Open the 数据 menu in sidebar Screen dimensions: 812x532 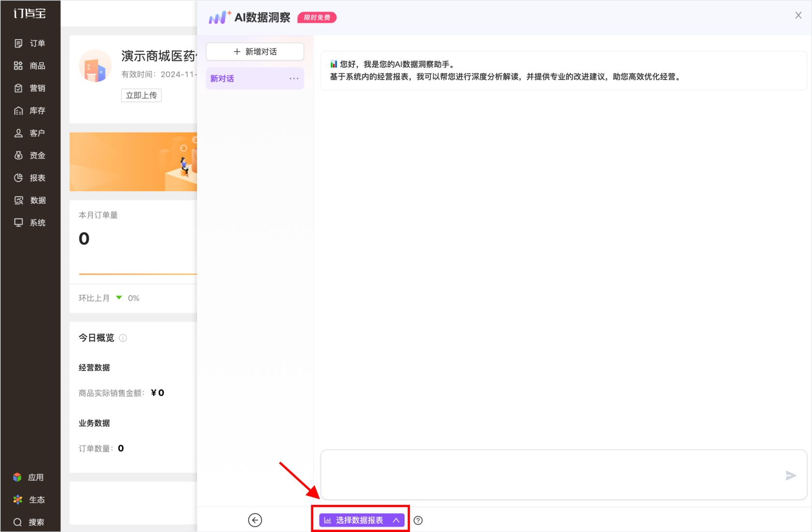point(30,200)
